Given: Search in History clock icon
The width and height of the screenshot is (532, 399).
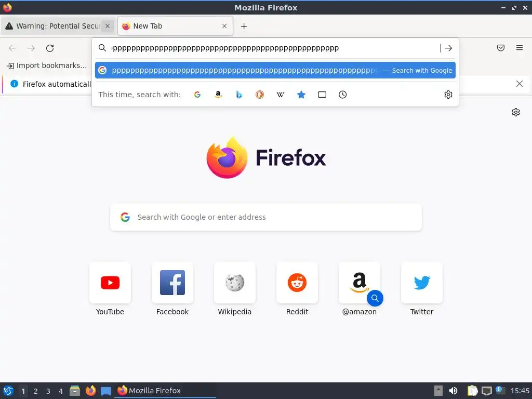Looking at the screenshot, I should click(343, 95).
